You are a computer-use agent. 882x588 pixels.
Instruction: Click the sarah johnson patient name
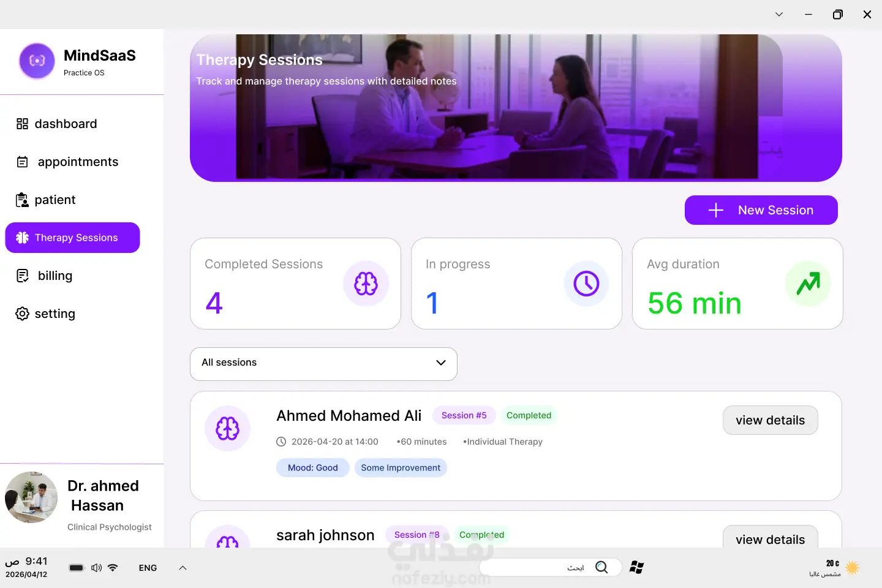coord(325,535)
